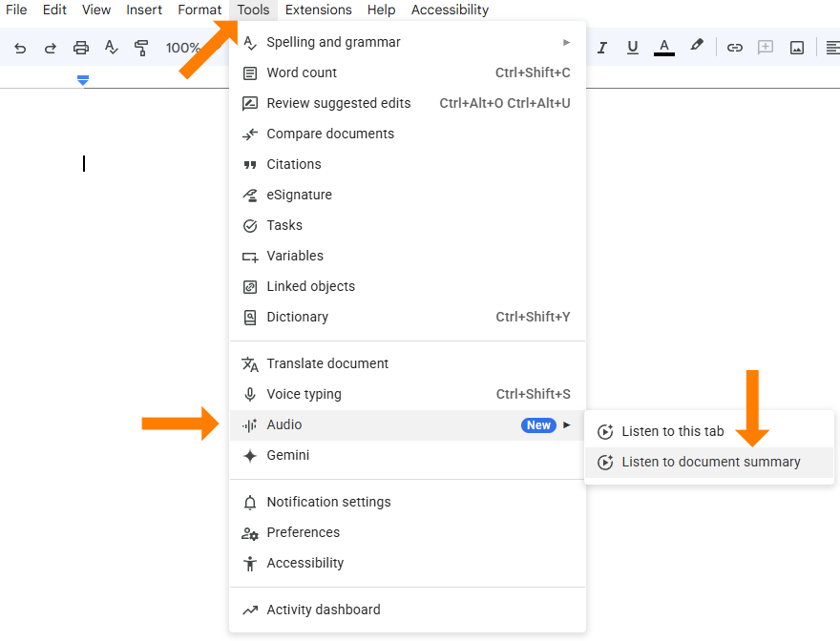The image size is (840, 641).
Task: Run the spelling check toolbar icon
Action: [x=112, y=47]
